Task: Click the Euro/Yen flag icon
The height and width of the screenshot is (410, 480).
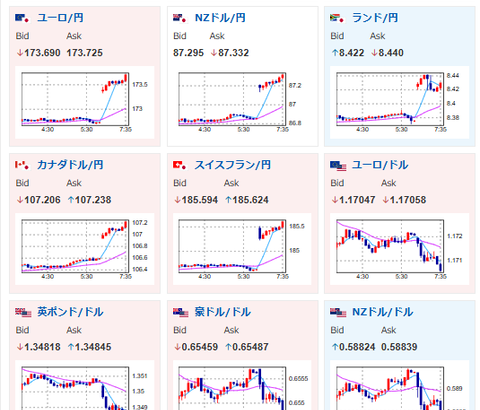Action: (22, 18)
